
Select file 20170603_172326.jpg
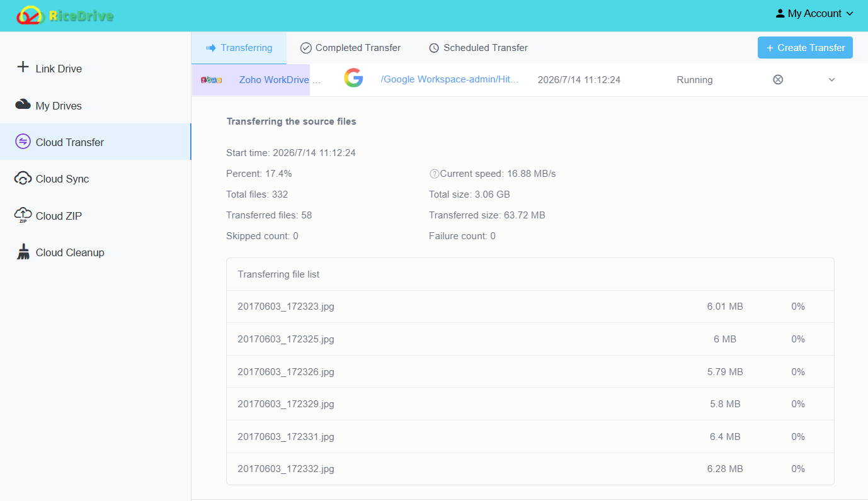pos(286,372)
